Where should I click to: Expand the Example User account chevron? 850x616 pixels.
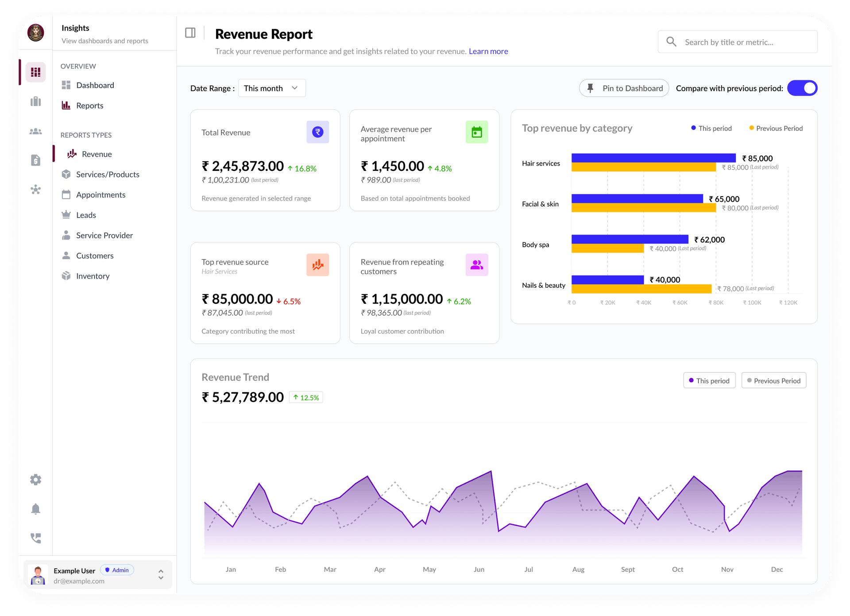161,571
